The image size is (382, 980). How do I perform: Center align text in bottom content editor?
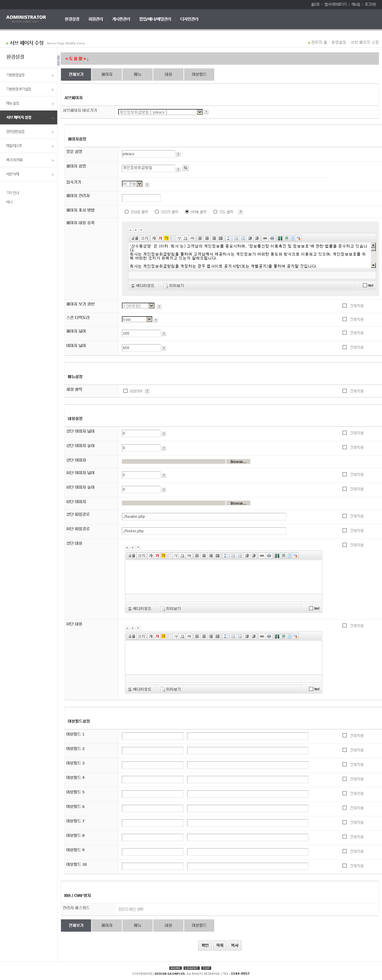204,636
